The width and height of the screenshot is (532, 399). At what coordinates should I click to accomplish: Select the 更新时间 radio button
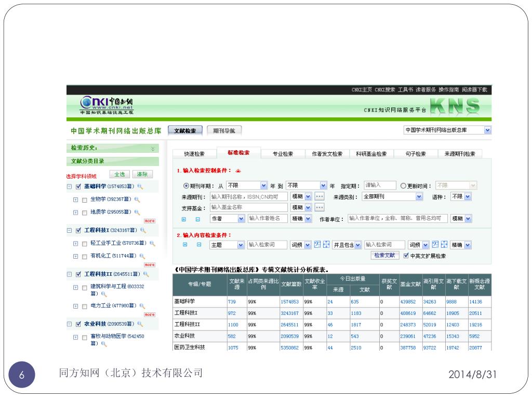403,186
